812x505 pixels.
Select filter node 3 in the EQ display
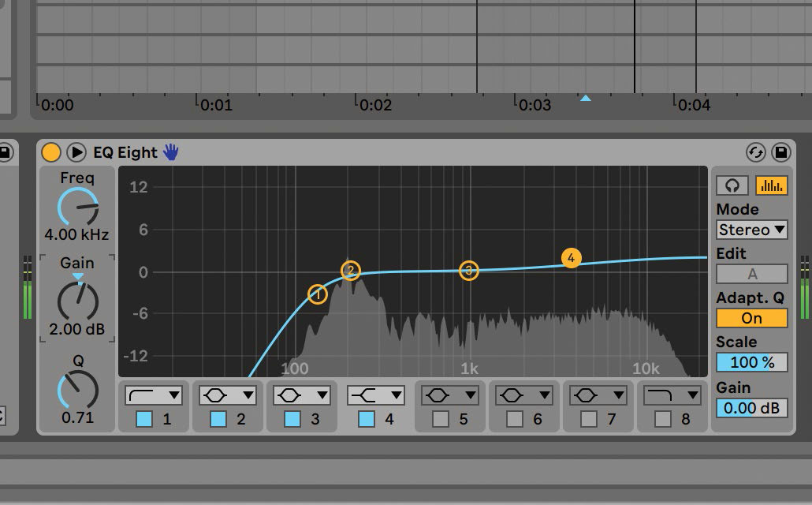coord(468,270)
